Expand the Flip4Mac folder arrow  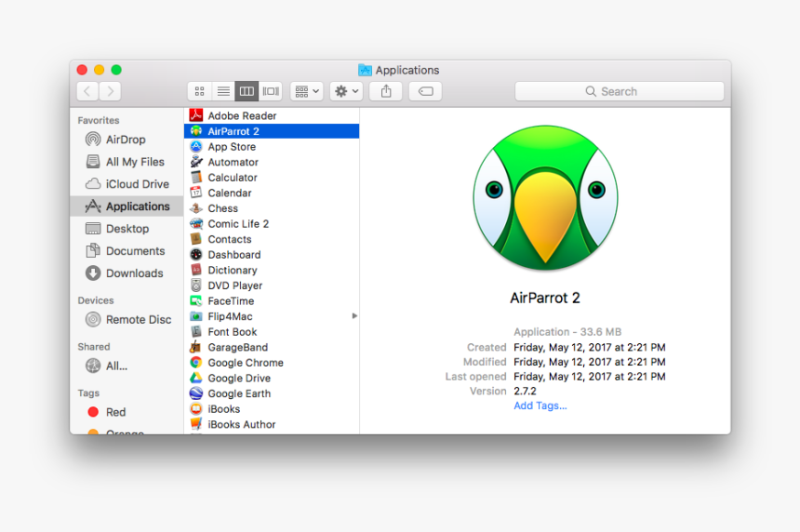[x=354, y=316]
